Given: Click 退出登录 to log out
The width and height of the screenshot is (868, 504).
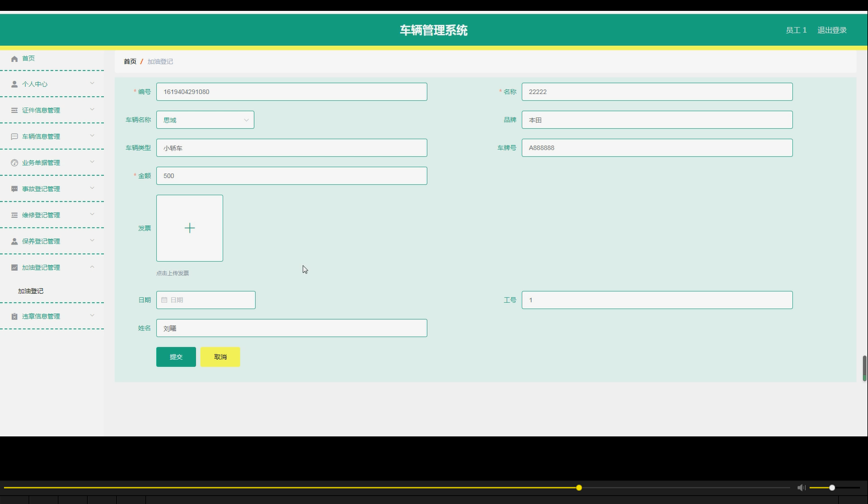Looking at the screenshot, I should (831, 30).
